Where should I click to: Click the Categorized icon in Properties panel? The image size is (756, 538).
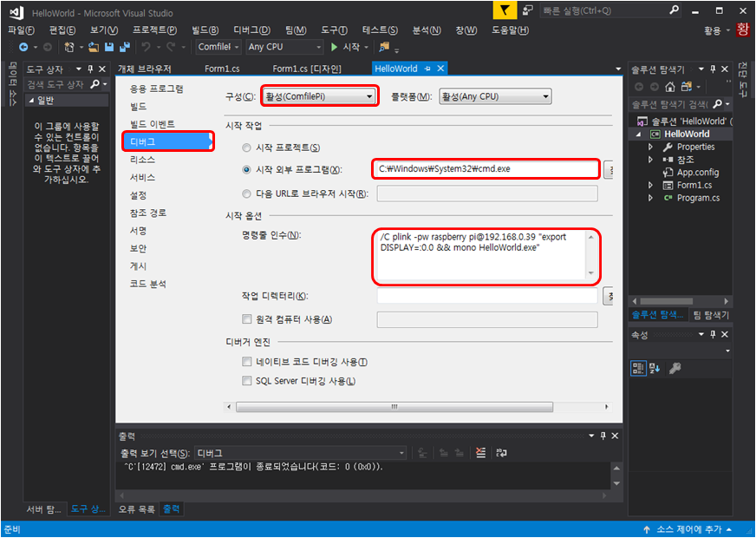point(638,369)
